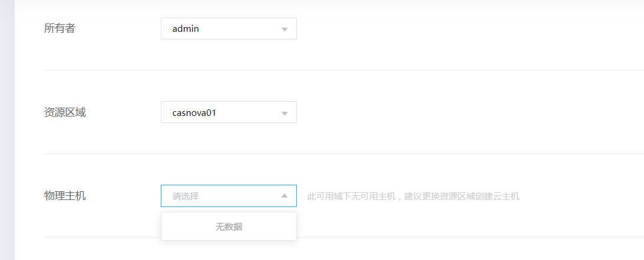
Task: Expand the 资源区域 casnova01 dropdown
Action: [229, 112]
